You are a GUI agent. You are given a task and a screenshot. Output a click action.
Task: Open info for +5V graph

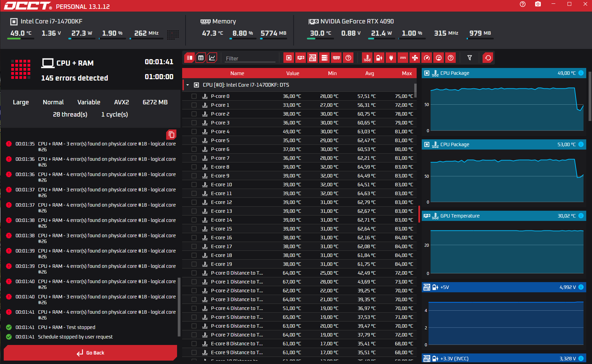click(x=581, y=287)
